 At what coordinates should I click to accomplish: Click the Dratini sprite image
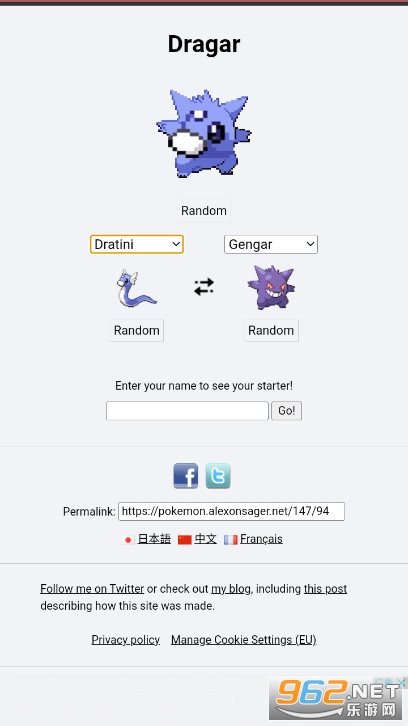pos(137,288)
